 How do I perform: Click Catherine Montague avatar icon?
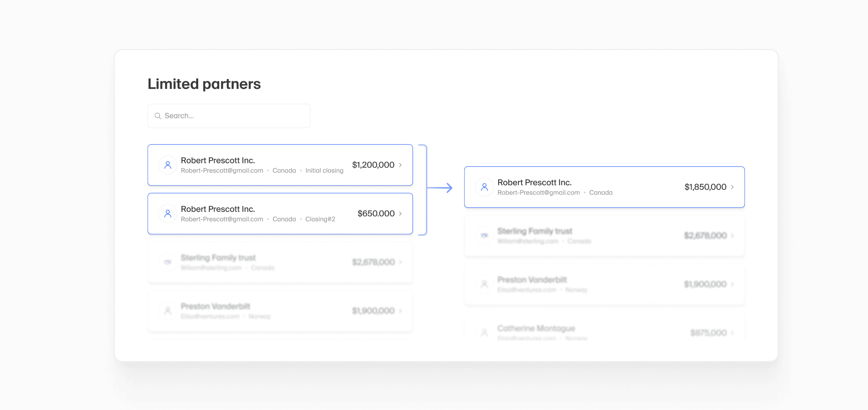coord(484,333)
